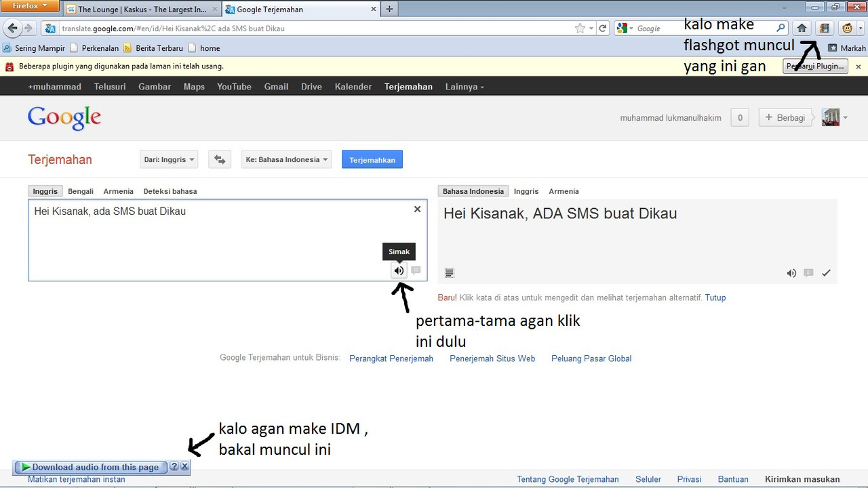Expand the Ke: Bahasa Indonesia dropdown

click(286, 160)
